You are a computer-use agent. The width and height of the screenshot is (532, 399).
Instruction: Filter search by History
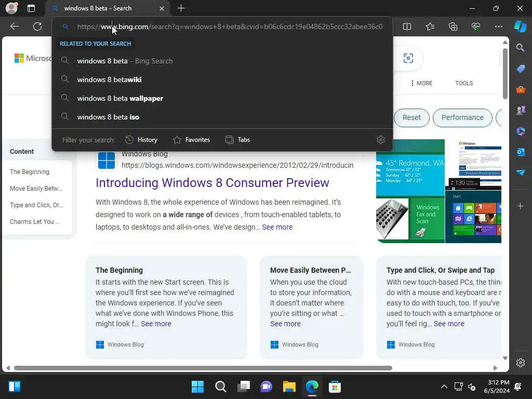click(x=141, y=140)
